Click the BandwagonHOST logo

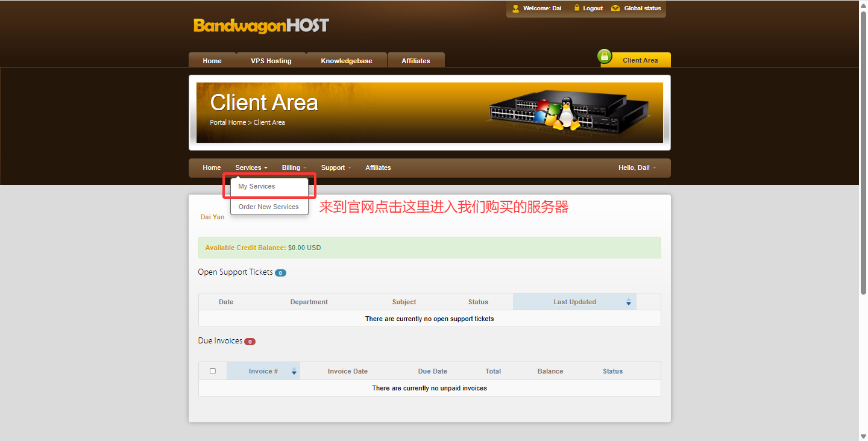pyautogui.click(x=261, y=25)
